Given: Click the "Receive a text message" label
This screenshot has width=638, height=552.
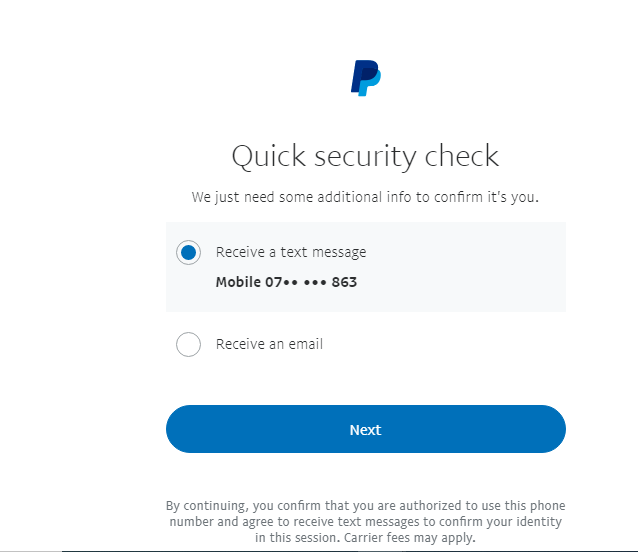Looking at the screenshot, I should click(x=291, y=252).
